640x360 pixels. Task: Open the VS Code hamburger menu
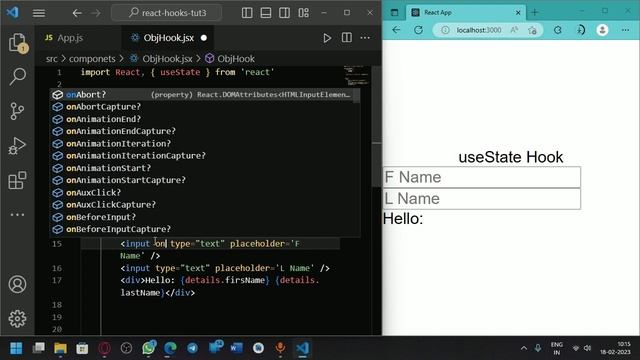(x=39, y=13)
